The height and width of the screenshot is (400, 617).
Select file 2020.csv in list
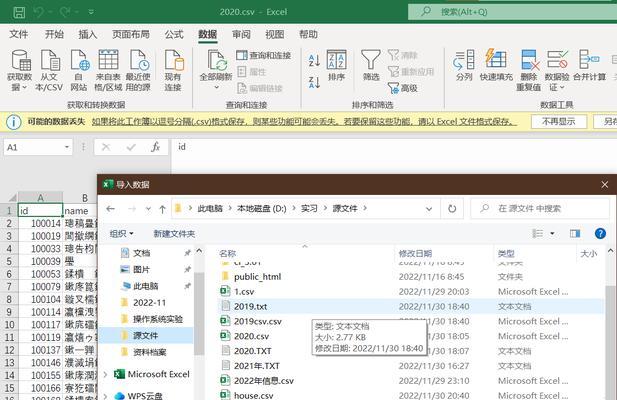pyautogui.click(x=251, y=336)
